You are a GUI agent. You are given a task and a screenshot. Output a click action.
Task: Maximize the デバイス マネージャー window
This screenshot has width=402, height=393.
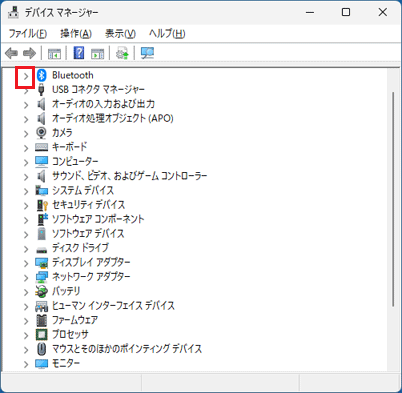click(346, 13)
